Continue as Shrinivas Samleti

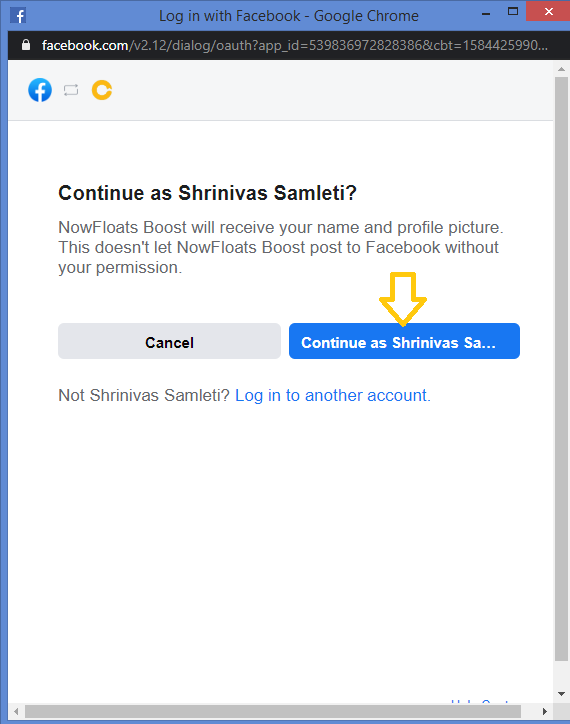[404, 341]
